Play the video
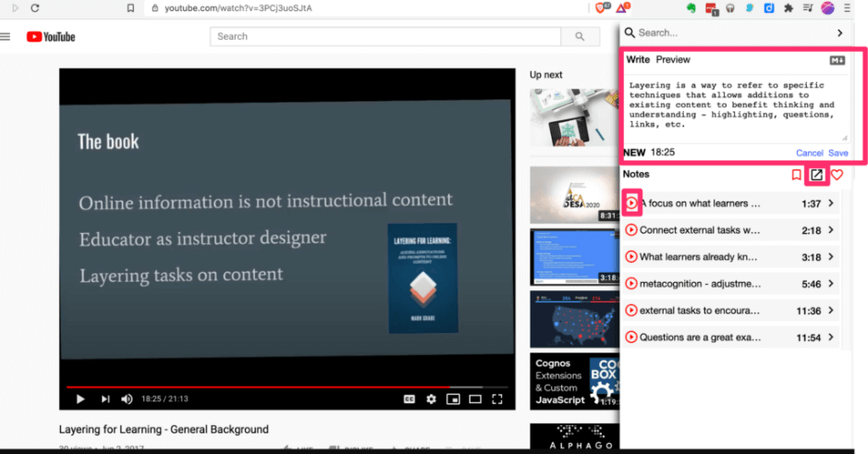868x454 pixels. pos(80,399)
